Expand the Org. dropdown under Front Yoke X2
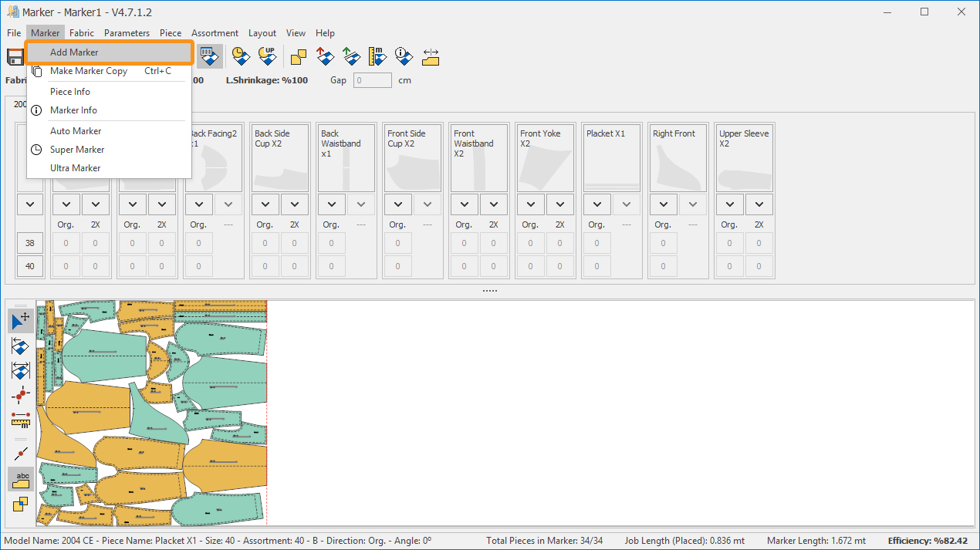This screenshot has height=550, width=980. click(x=531, y=204)
